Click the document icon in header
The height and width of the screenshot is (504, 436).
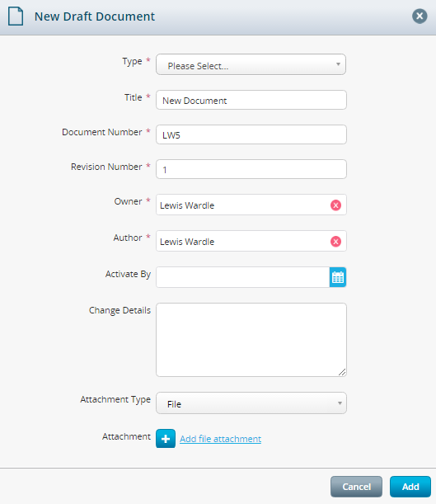[x=16, y=16]
